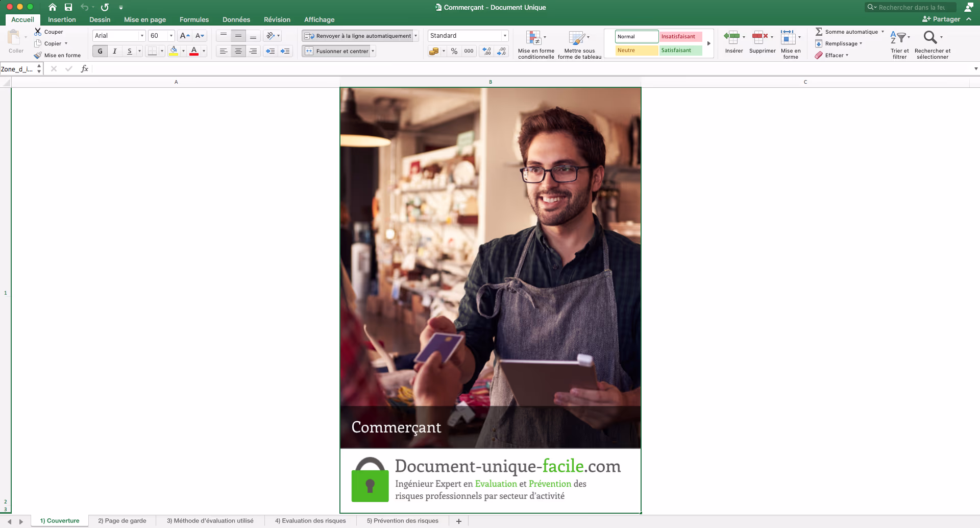Open Mise en forme conditionnelle

click(536, 44)
